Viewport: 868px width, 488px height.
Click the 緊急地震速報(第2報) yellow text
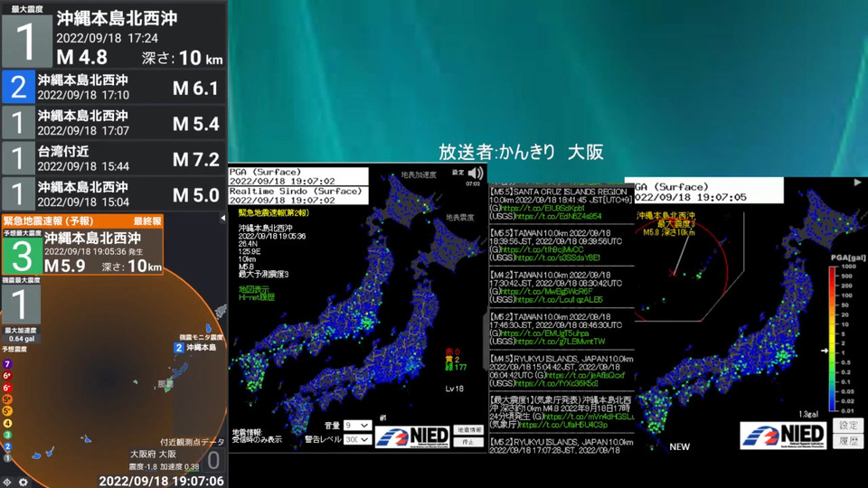pyautogui.click(x=274, y=213)
